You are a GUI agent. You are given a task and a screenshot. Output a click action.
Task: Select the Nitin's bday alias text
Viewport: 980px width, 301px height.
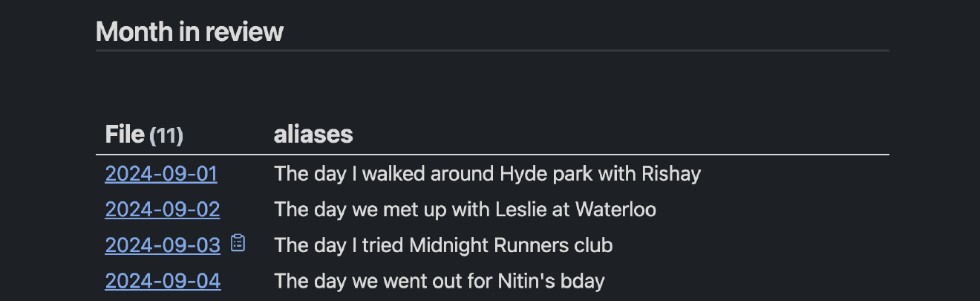click(x=440, y=281)
